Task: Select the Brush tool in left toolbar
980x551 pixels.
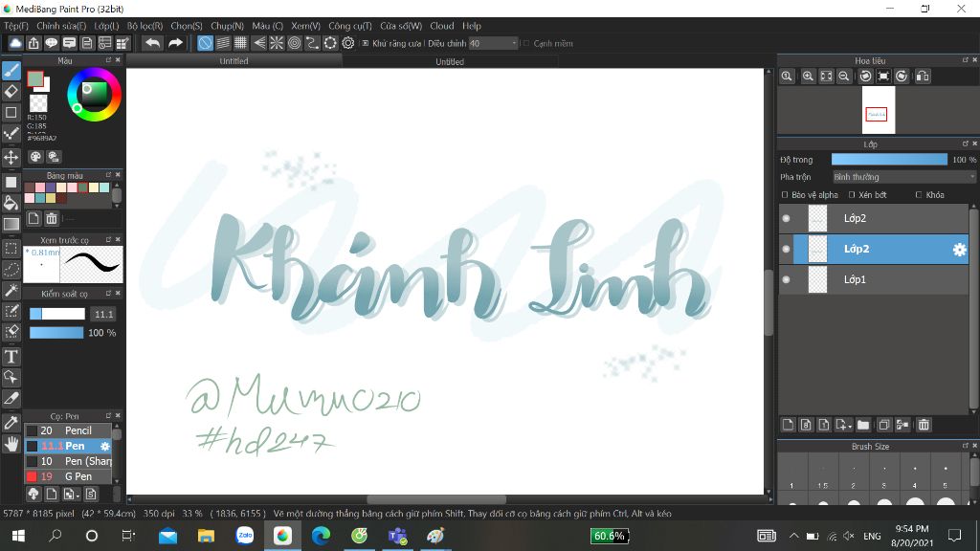Action: [x=11, y=71]
